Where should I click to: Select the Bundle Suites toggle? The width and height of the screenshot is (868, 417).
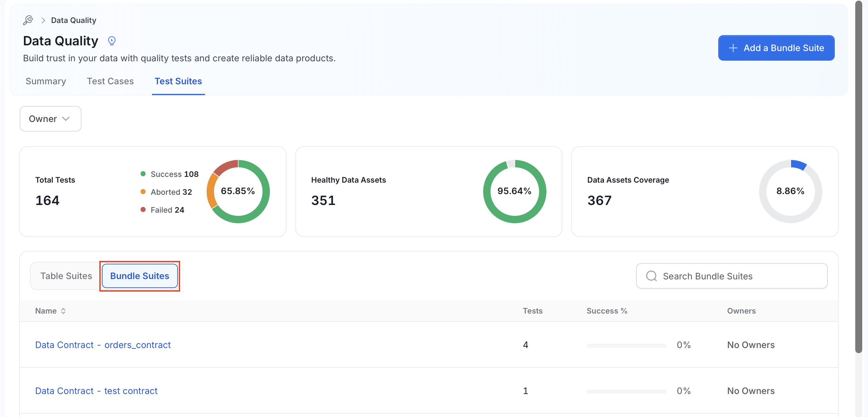click(x=140, y=276)
